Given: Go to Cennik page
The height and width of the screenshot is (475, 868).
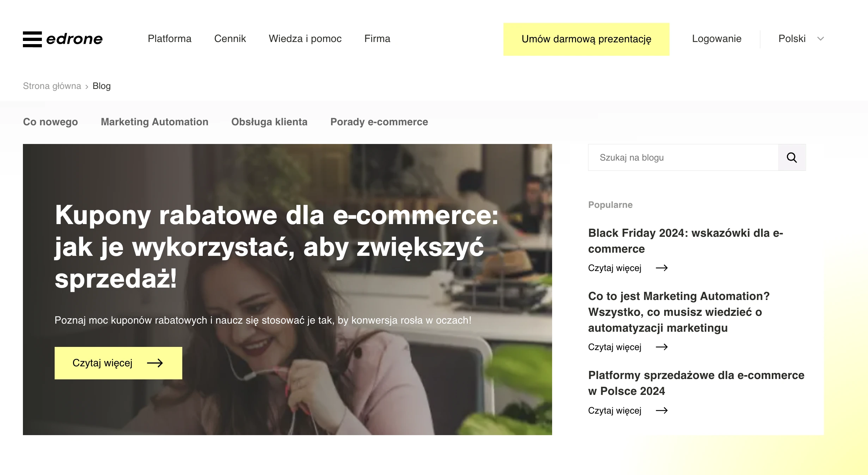Looking at the screenshot, I should (x=230, y=38).
